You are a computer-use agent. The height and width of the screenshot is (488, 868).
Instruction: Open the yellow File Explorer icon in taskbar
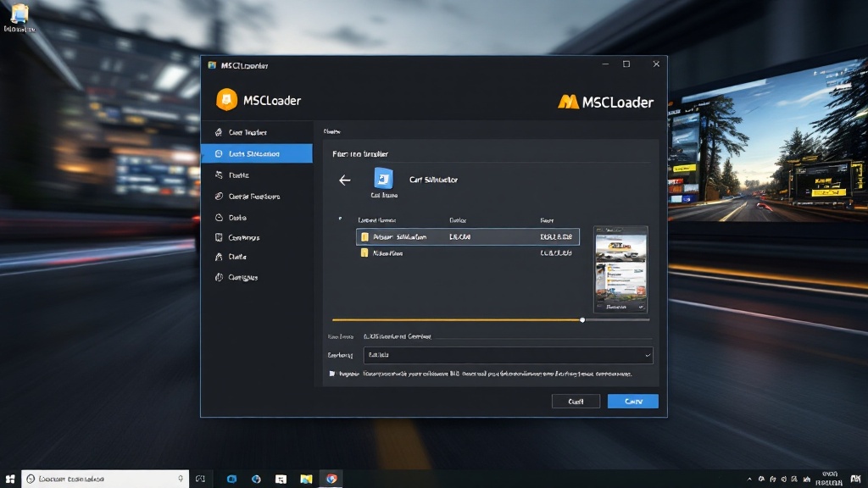306,479
